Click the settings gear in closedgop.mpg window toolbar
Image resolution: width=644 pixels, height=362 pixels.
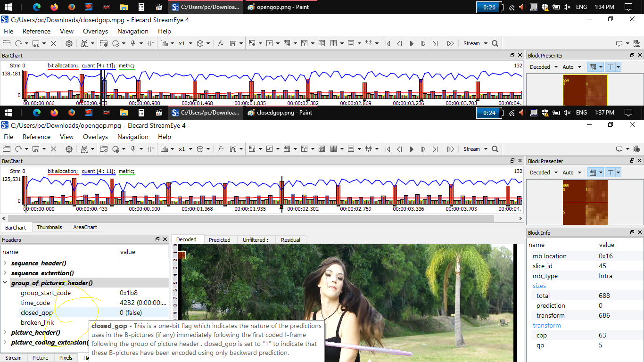point(69,43)
